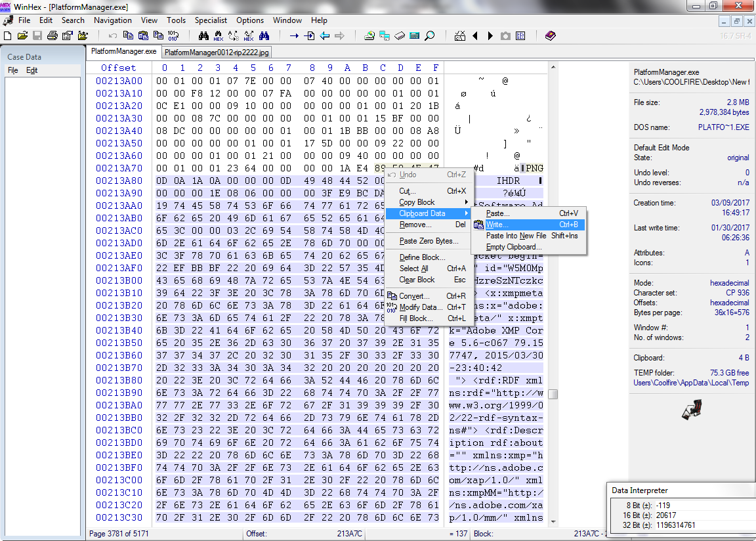Click 'Page 3781 of 5171' in status bar
This screenshot has height=541, width=756.
point(119,534)
